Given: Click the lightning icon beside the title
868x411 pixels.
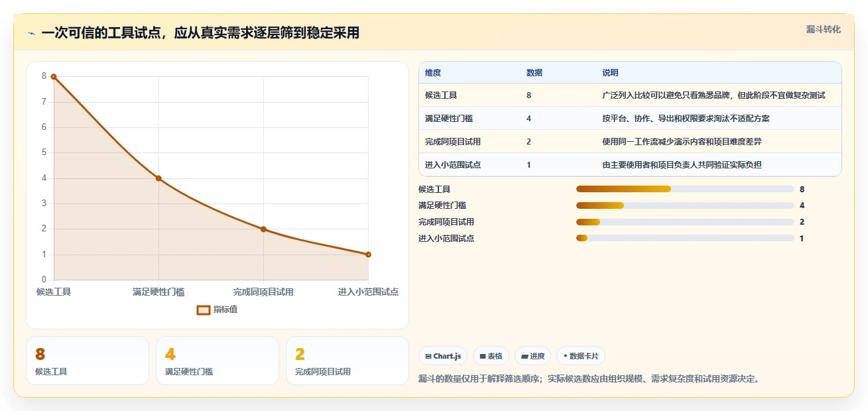Looking at the screenshot, I should coord(31,33).
